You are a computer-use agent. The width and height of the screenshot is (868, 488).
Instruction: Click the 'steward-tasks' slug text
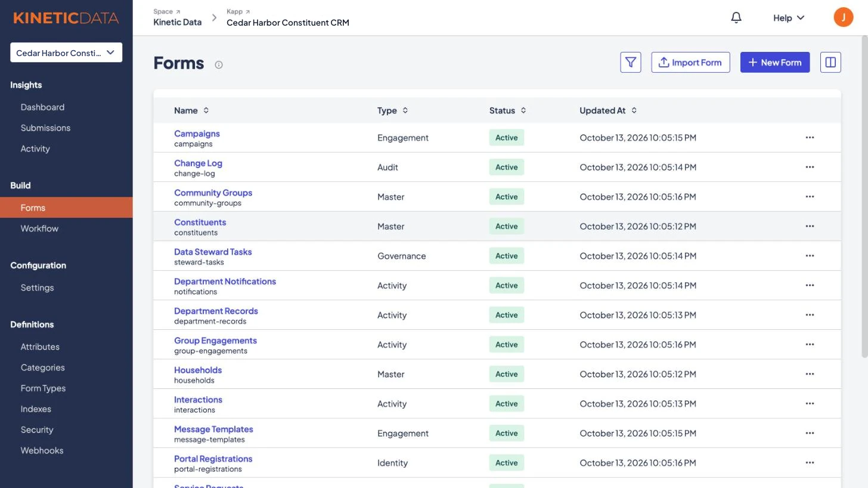click(x=199, y=262)
